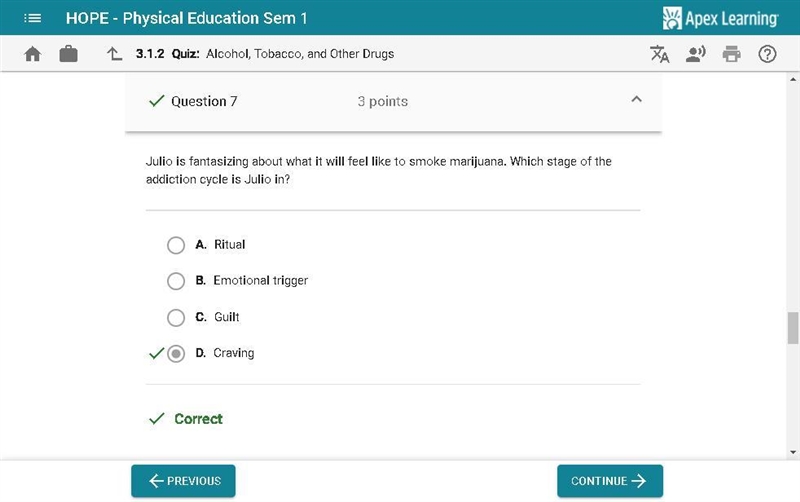Click the scrollbar up arrow
This screenshot has height=502, width=800.
(x=793, y=80)
